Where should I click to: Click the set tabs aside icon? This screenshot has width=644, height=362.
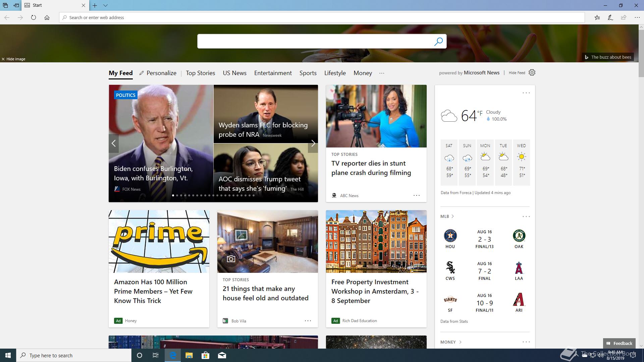16,5
